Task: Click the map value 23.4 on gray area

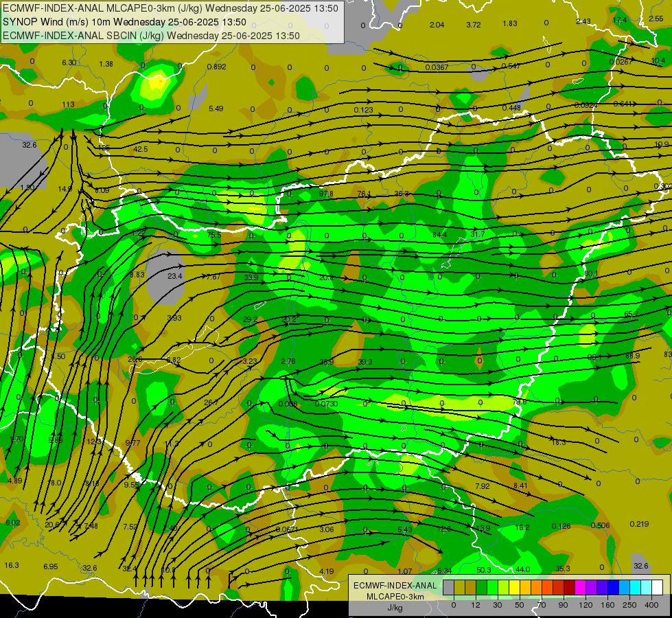Action: coord(175,276)
